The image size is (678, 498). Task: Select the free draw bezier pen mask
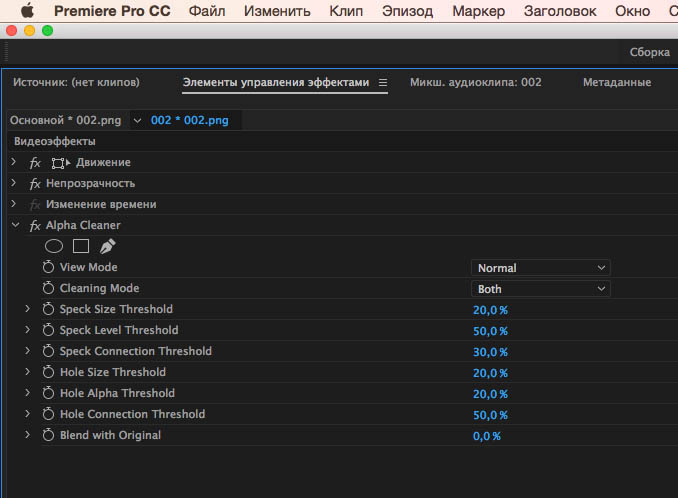pyautogui.click(x=107, y=246)
